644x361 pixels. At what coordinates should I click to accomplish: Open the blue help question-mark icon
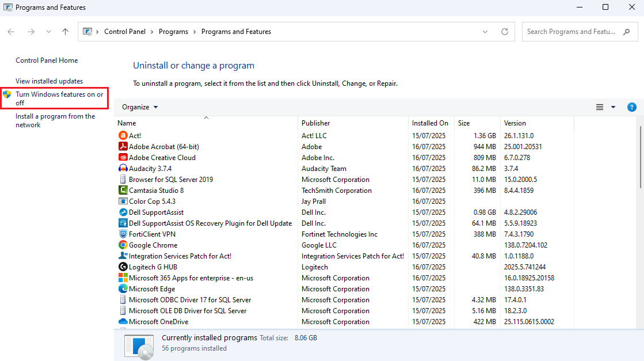(632, 107)
